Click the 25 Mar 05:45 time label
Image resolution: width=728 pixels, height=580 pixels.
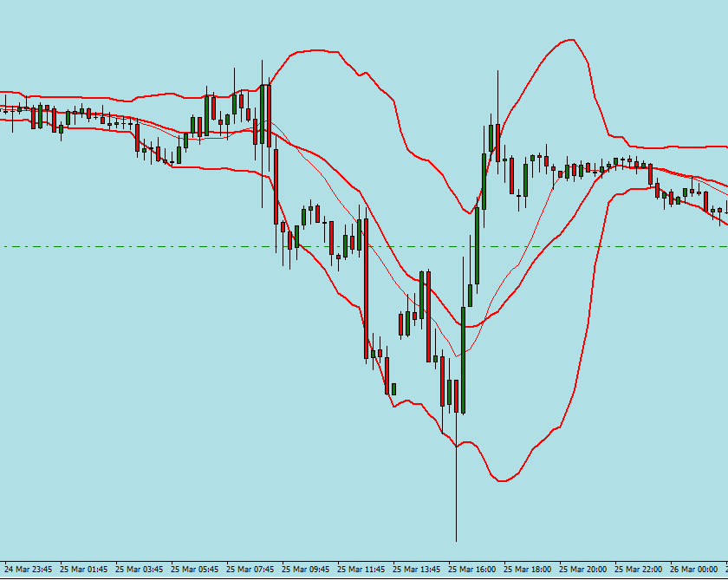[x=194, y=569]
